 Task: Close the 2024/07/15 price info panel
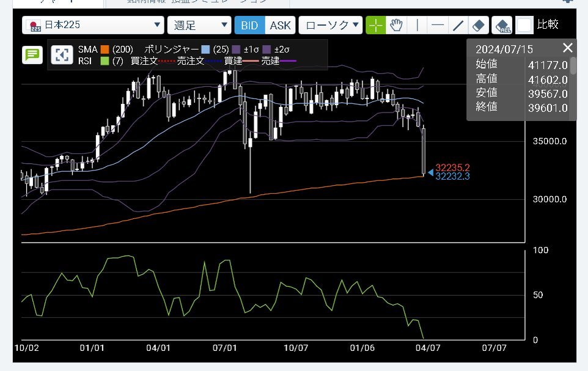[x=568, y=48]
